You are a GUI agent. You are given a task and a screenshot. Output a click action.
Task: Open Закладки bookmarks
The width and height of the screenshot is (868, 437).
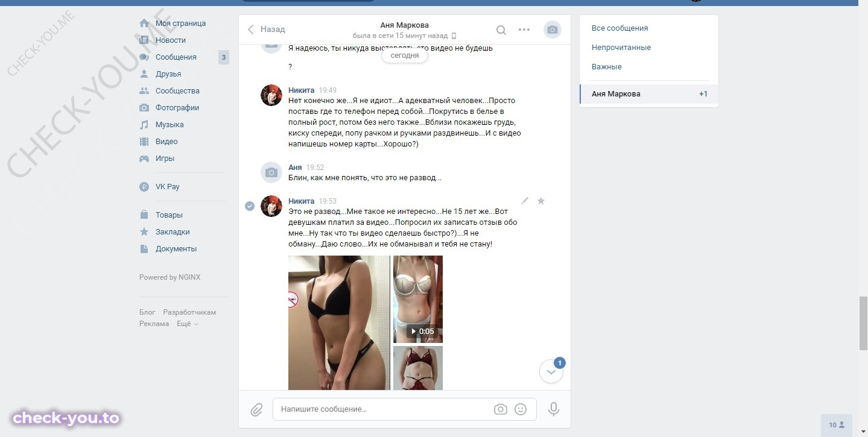point(173,232)
